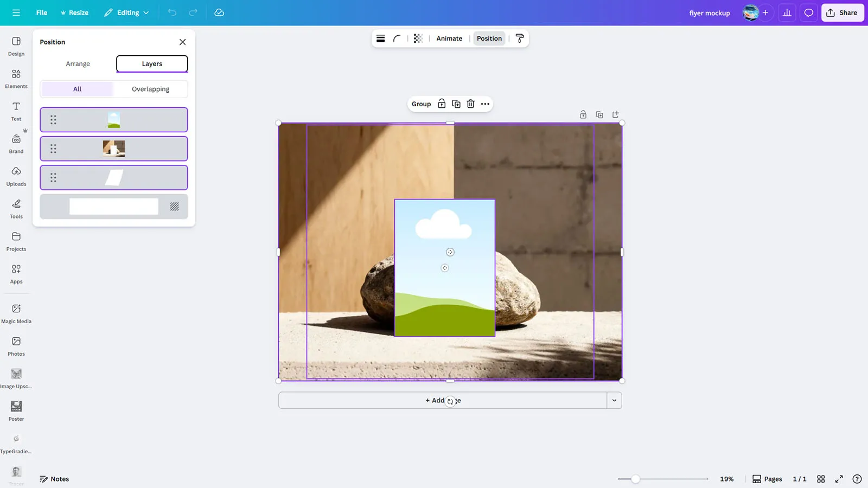Open the more options ellipsis menu
This screenshot has height=488, width=868.
485,104
